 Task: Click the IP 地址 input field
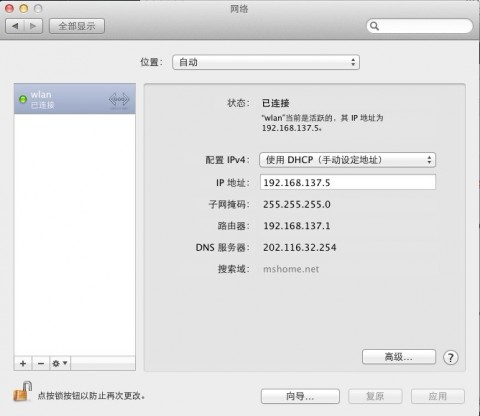(x=348, y=182)
